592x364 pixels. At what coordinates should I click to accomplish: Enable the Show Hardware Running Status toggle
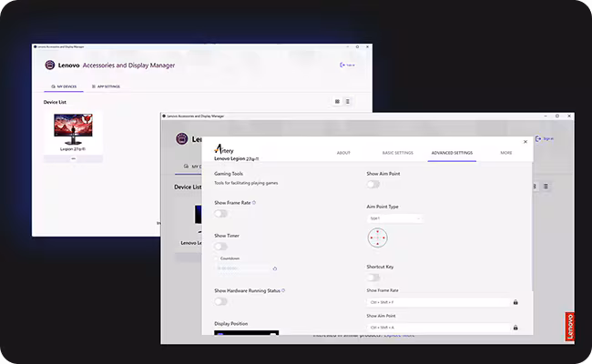[220, 301]
